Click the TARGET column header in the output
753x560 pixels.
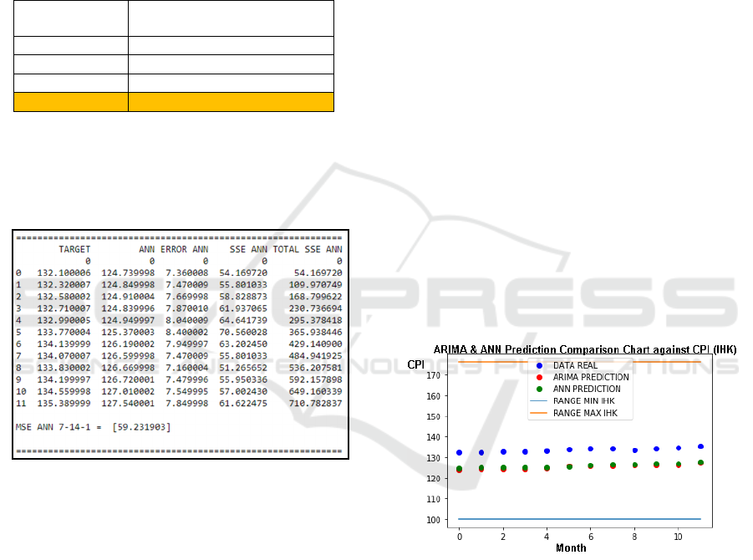pos(74,249)
